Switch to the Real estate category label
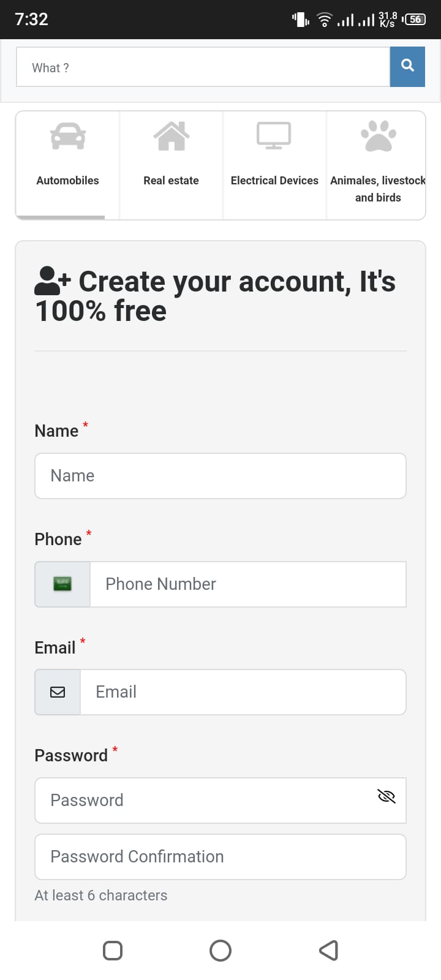This screenshot has height=980, width=441. click(171, 181)
